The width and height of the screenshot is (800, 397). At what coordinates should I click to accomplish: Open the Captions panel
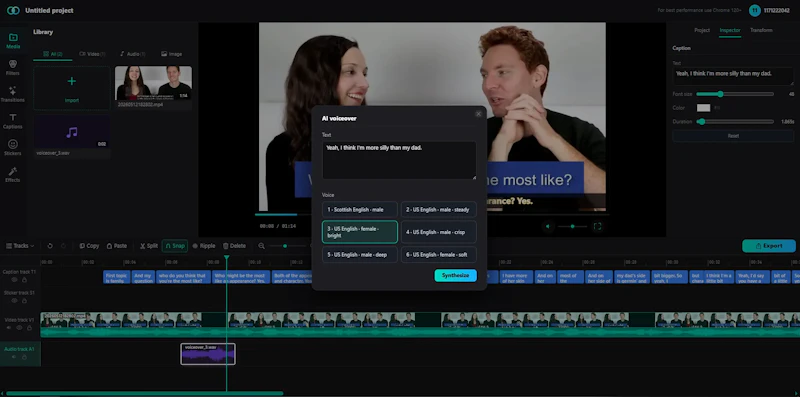[x=13, y=121]
